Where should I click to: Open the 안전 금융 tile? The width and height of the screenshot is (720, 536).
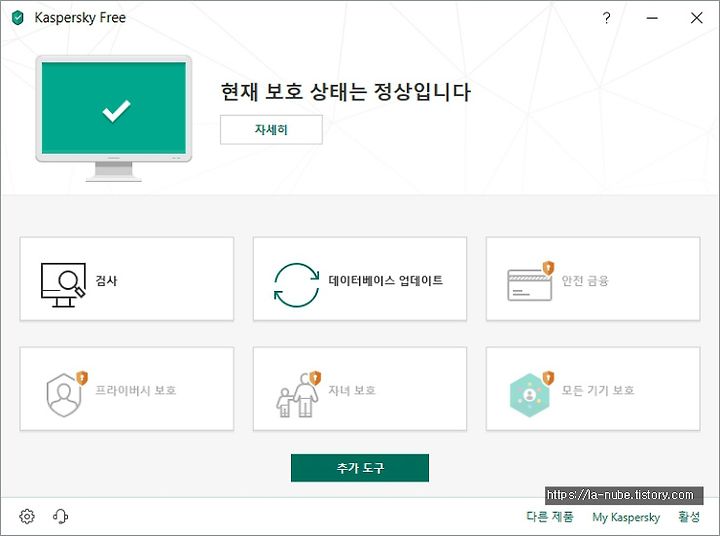(593, 279)
